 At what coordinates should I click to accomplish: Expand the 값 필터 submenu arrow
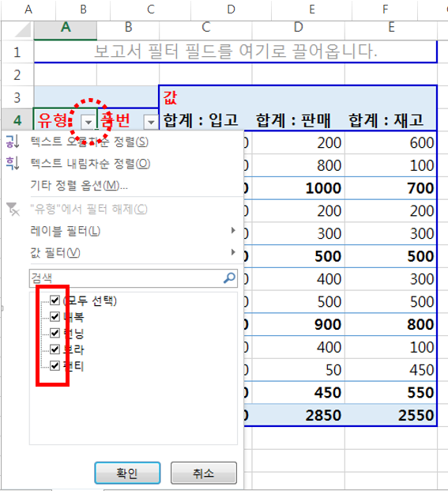233,252
